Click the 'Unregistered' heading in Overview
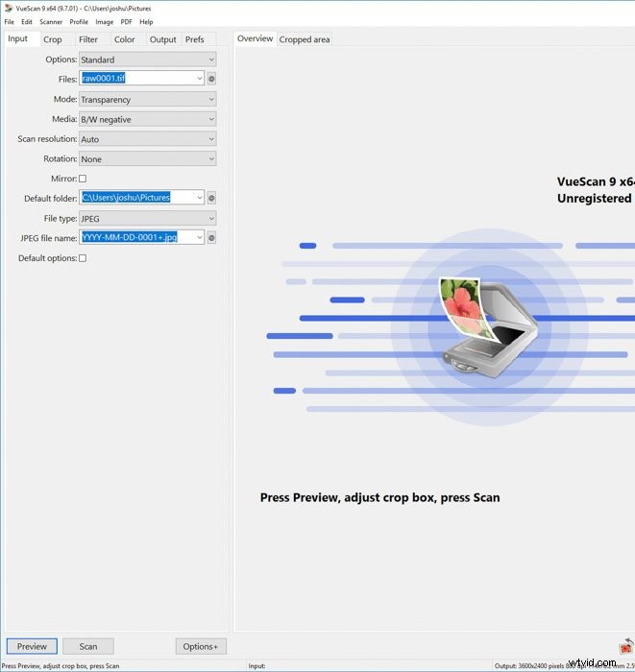 point(595,199)
